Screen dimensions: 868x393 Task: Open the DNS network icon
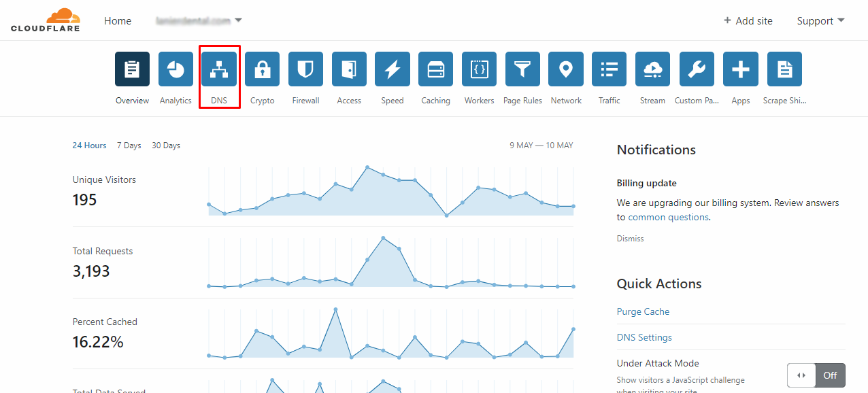pos(219,69)
